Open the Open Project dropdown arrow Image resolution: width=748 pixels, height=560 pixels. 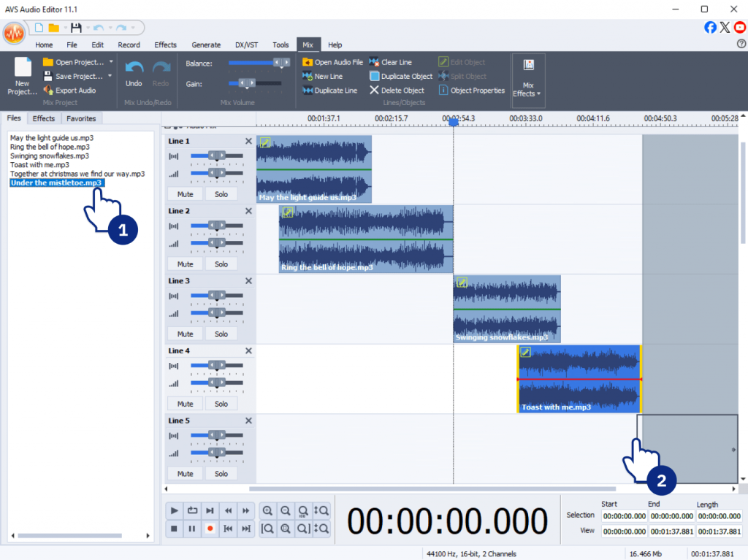(x=110, y=62)
